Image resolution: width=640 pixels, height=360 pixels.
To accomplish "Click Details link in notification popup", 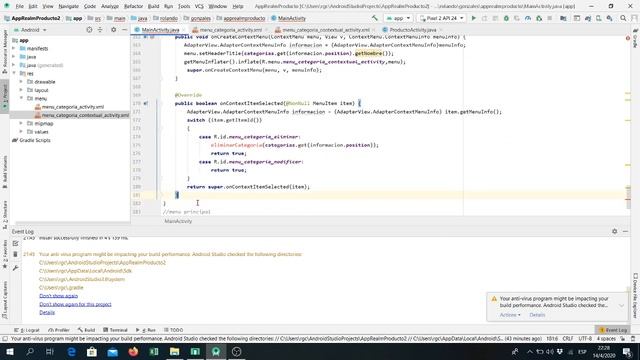I will point(537,315).
